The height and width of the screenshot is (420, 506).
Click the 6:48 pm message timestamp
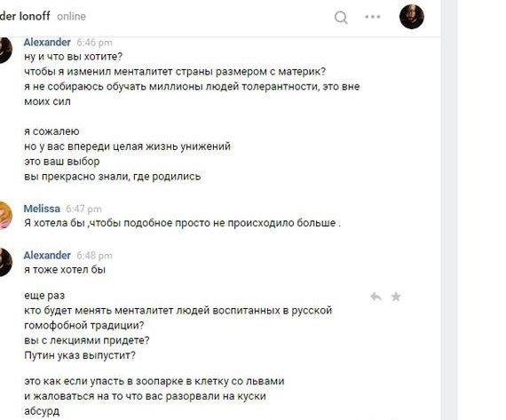pyautogui.click(x=94, y=256)
